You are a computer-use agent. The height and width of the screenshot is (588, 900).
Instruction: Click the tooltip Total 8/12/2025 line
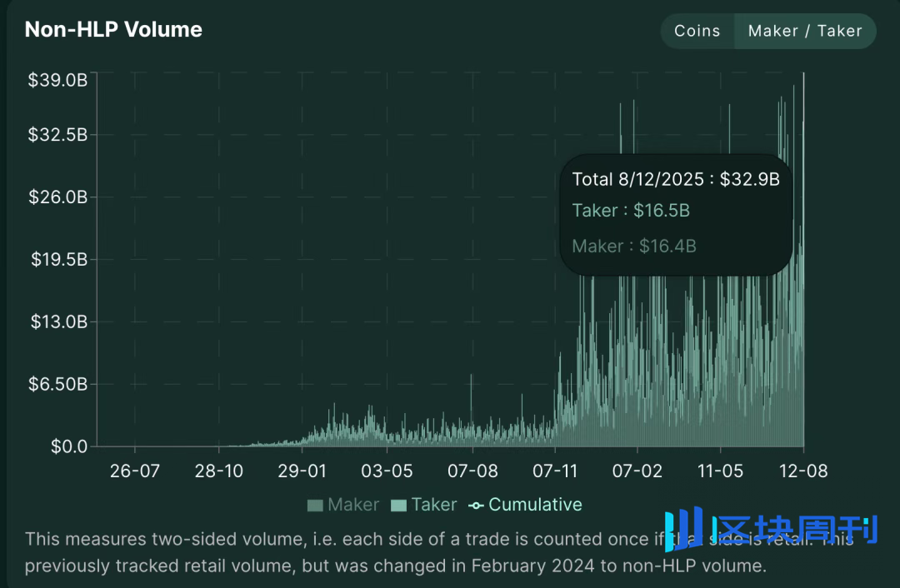click(675, 179)
